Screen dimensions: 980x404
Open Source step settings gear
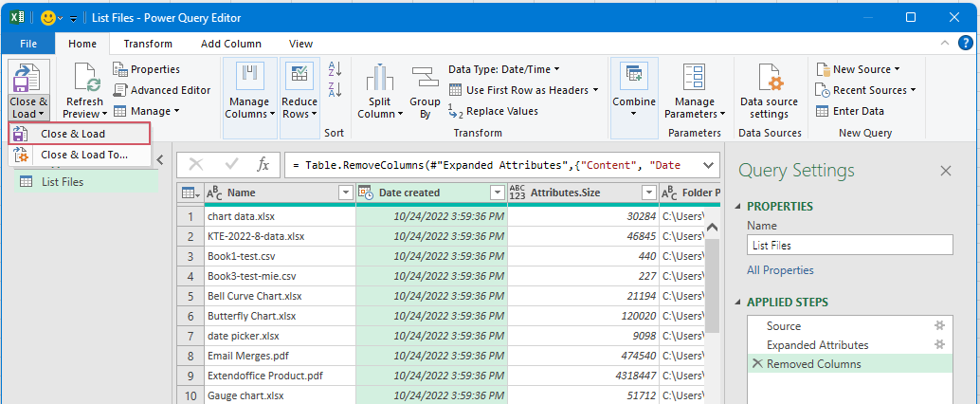[939, 326]
